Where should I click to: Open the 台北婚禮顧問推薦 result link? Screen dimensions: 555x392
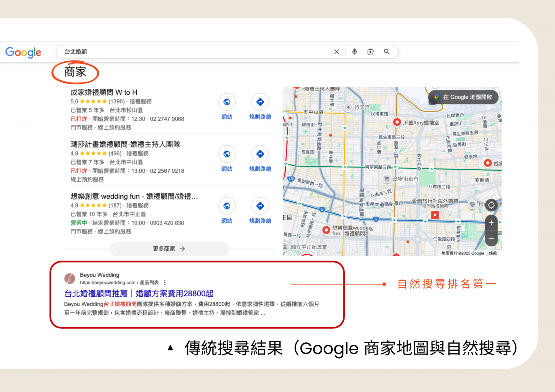coord(139,294)
